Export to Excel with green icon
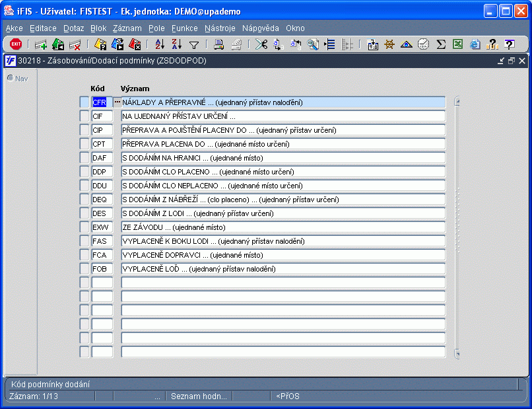The height and width of the screenshot is (409, 532). (x=457, y=44)
